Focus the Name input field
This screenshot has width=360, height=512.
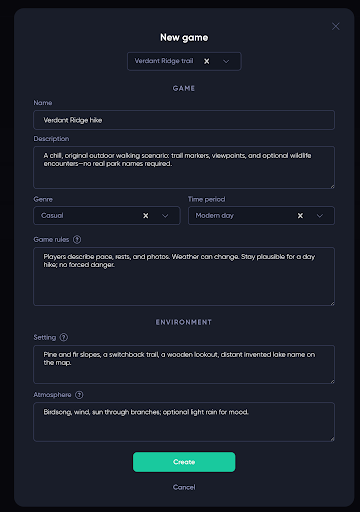click(184, 120)
